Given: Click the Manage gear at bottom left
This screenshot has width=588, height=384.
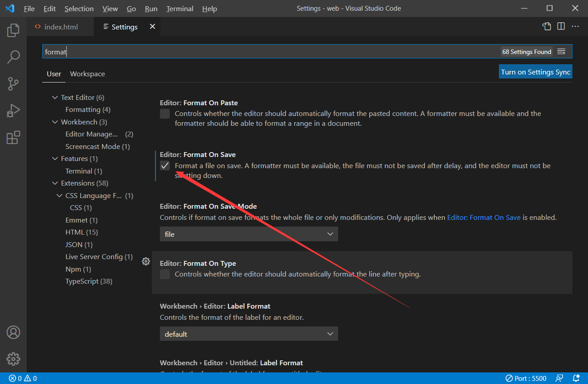Looking at the screenshot, I should [x=13, y=359].
